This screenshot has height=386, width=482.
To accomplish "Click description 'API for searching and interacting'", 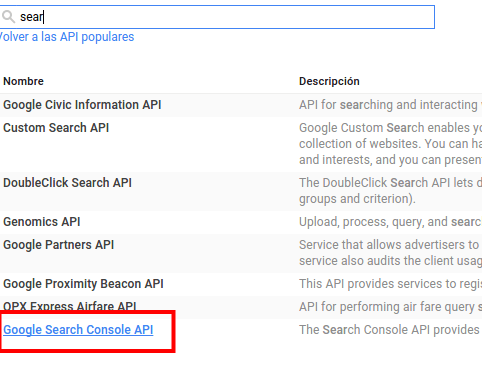I will pyautogui.click(x=390, y=105).
